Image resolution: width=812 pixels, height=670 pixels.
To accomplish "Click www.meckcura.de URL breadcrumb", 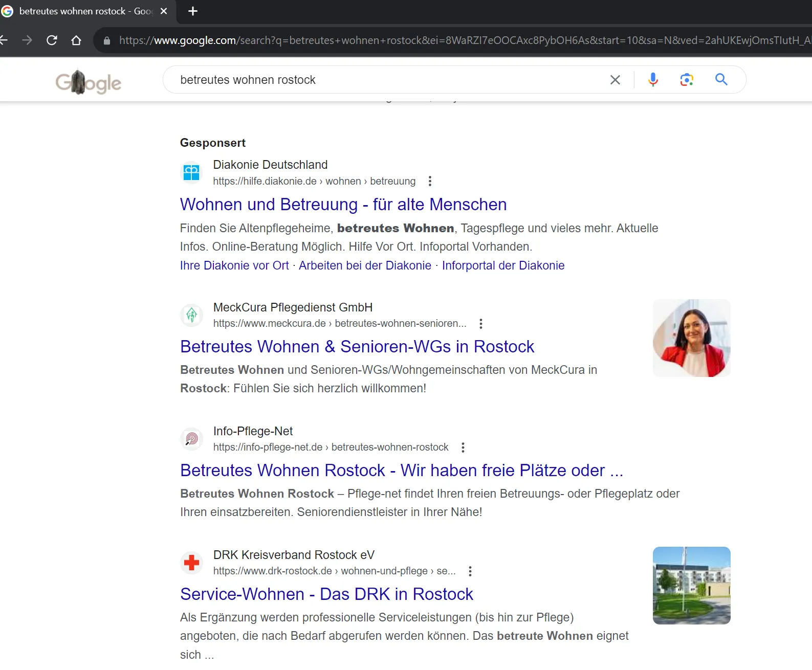I will [x=340, y=323].
